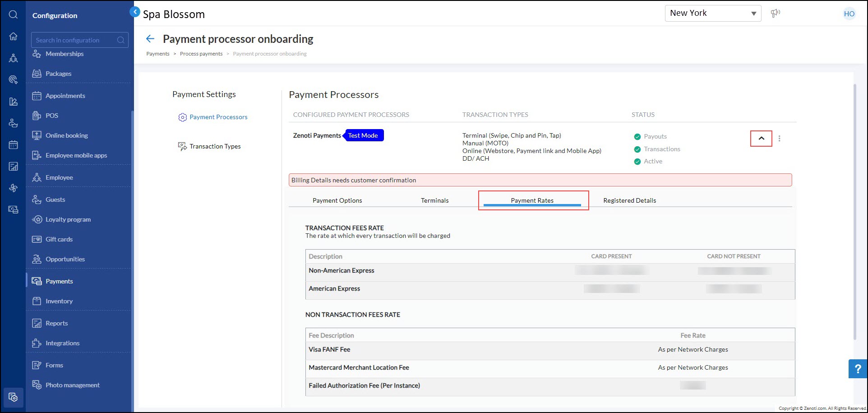The image size is (868, 413).
Task: Open Payment Processors settings link
Action: tap(218, 117)
